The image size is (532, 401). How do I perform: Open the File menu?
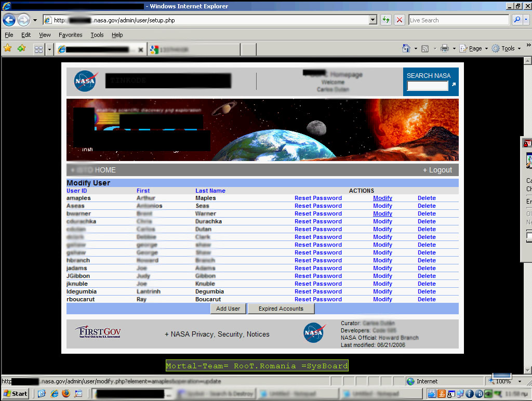(x=9, y=35)
